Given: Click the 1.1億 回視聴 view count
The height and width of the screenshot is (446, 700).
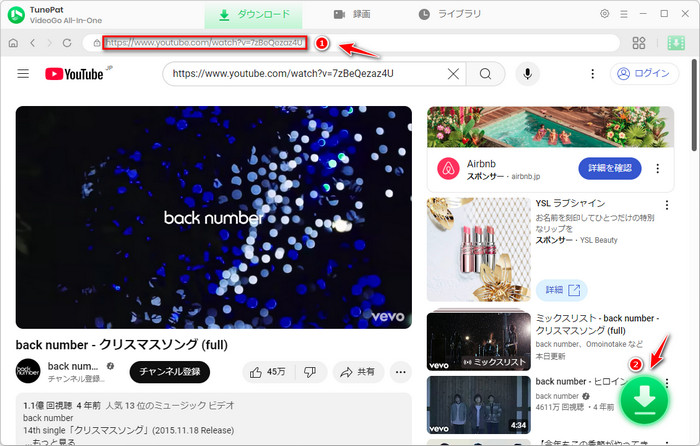Looking at the screenshot, I should pyautogui.click(x=47, y=405).
